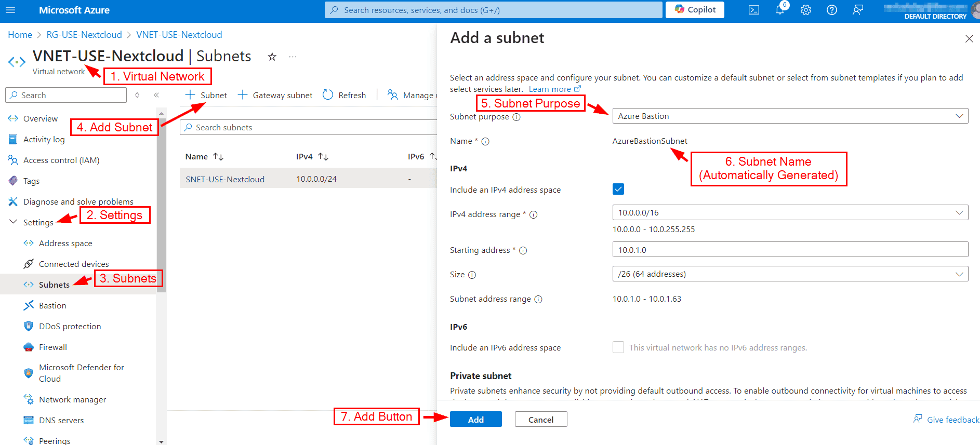Open the Subnet purpose dropdown
Image resolution: width=980 pixels, height=445 pixels.
(790, 116)
